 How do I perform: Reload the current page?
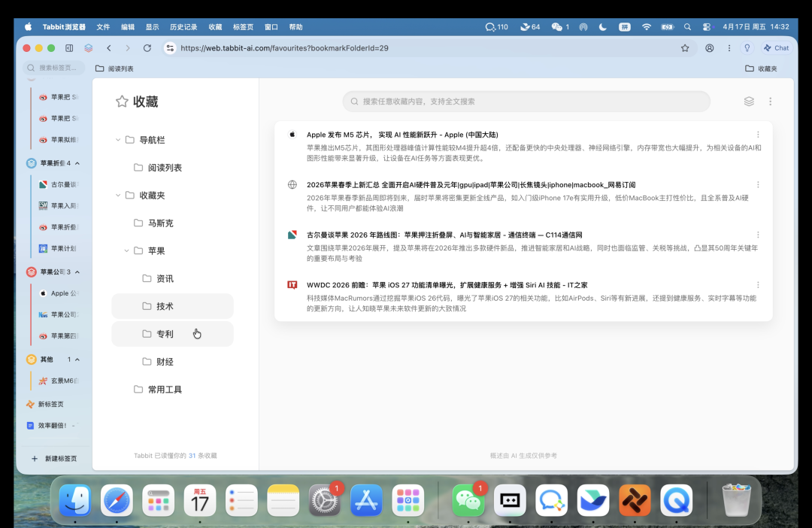pos(147,48)
